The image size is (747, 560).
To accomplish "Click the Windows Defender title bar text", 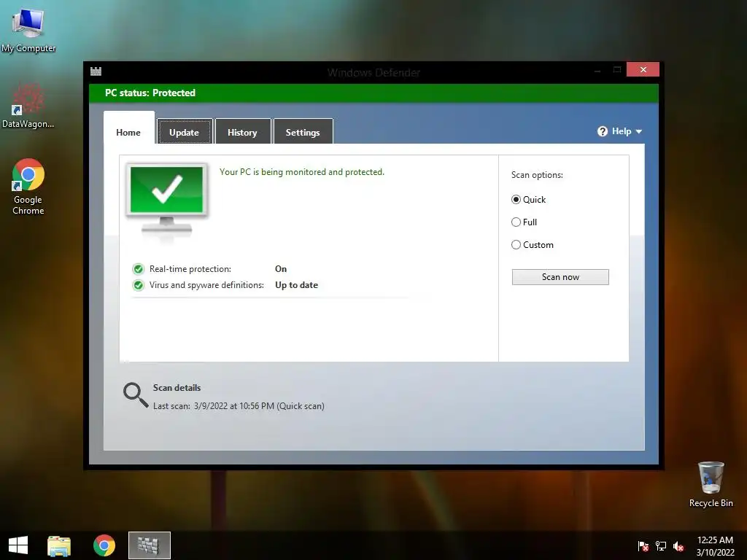I will (373, 72).
